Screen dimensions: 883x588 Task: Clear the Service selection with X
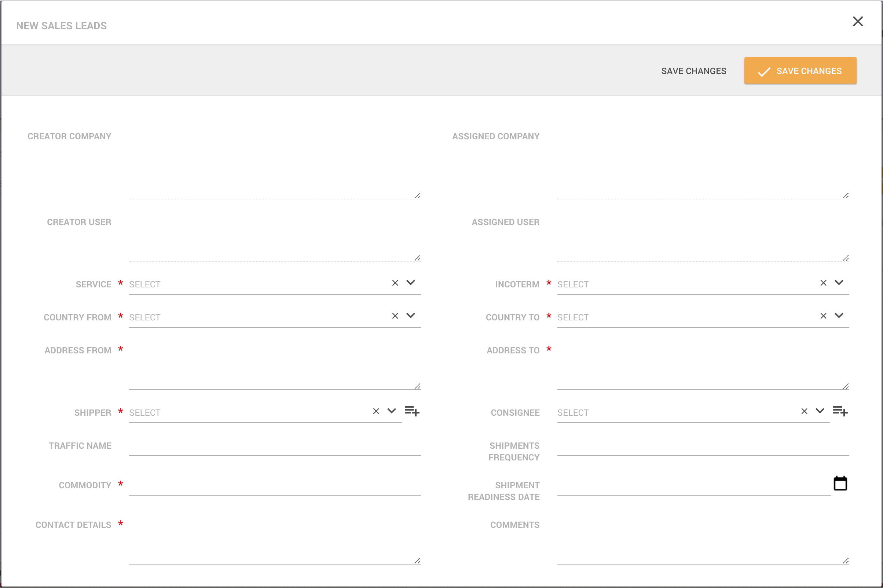pos(395,283)
